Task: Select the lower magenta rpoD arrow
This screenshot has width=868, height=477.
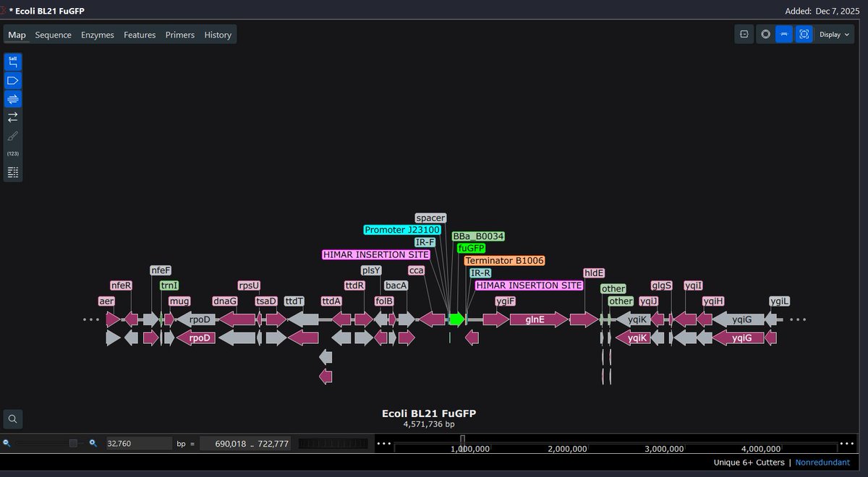Action: point(196,338)
